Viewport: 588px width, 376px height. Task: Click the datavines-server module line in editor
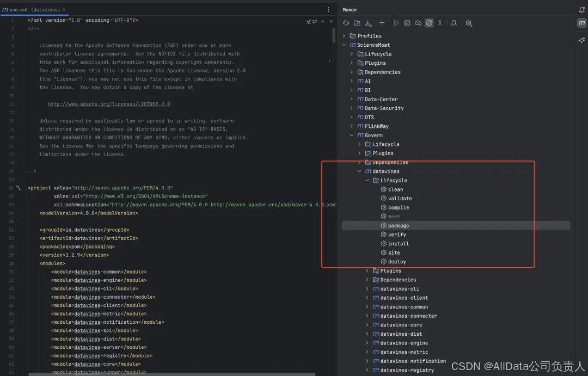click(99, 347)
